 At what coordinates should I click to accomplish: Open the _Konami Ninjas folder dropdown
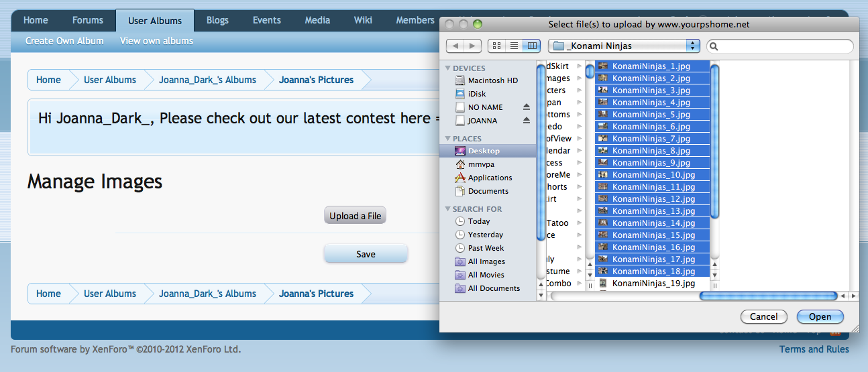pos(624,46)
